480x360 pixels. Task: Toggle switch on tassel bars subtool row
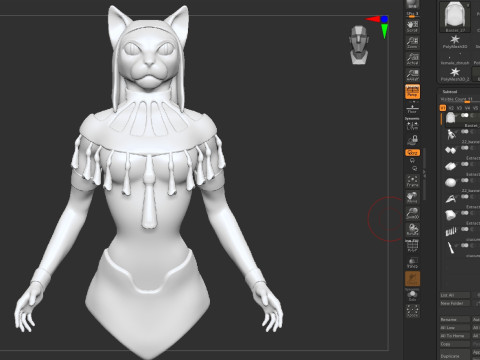465,229
